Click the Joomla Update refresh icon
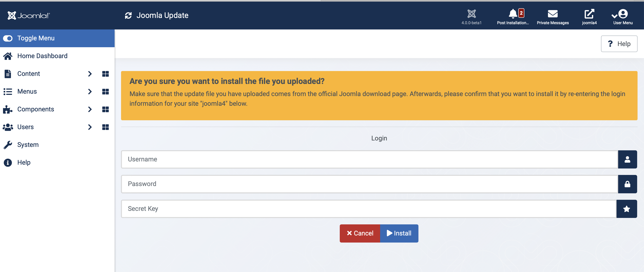 (128, 16)
